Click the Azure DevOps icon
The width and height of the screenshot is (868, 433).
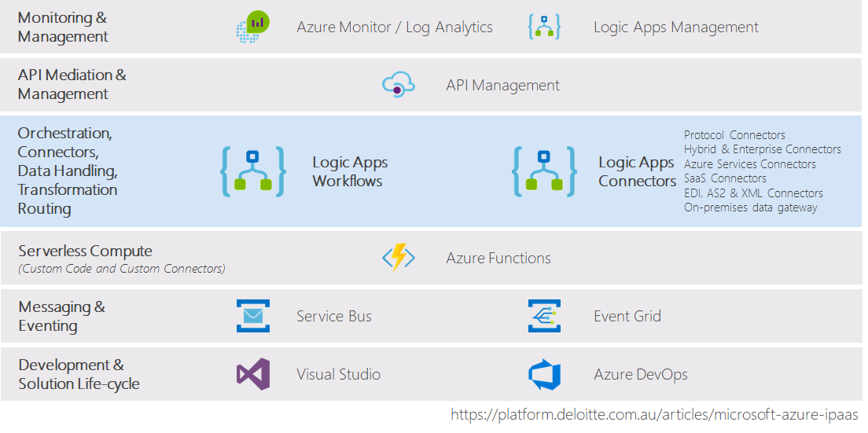coord(544,374)
